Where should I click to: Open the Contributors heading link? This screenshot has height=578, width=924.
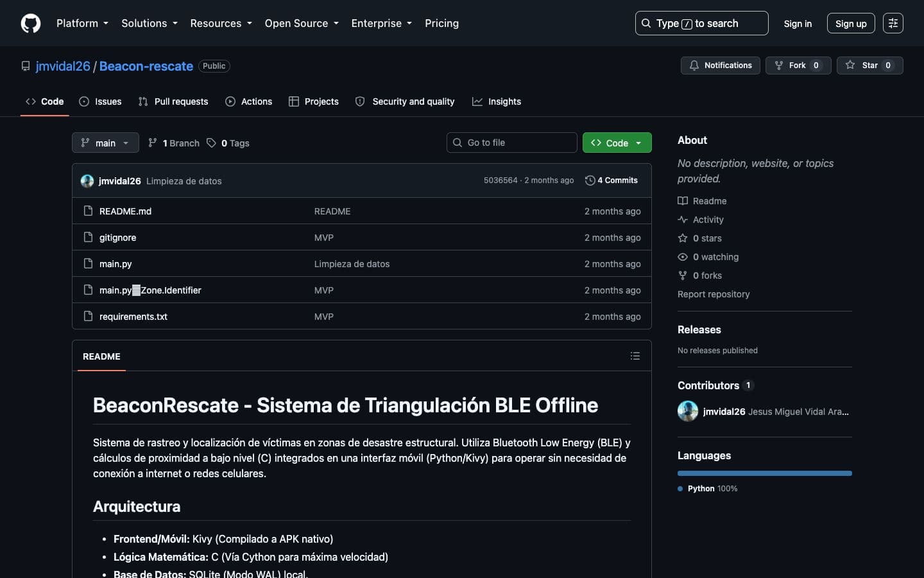[715, 385]
